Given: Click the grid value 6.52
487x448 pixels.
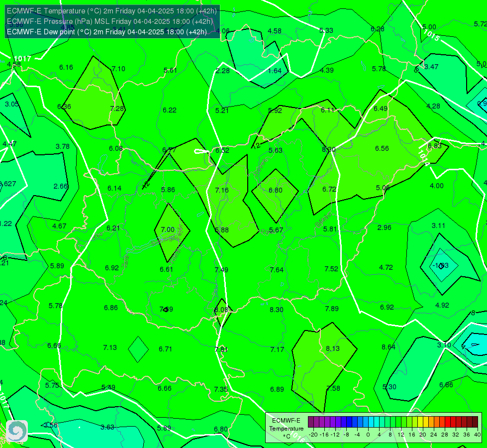Looking at the screenshot, I should pyautogui.click(x=222, y=150).
